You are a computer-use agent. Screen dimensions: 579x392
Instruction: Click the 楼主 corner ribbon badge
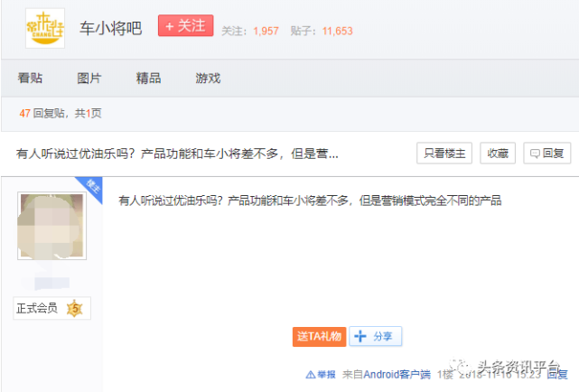pyautogui.click(x=92, y=186)
